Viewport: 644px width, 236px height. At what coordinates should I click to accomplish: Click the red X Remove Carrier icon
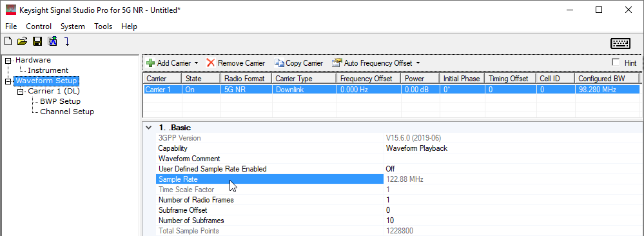click(211, 63)
